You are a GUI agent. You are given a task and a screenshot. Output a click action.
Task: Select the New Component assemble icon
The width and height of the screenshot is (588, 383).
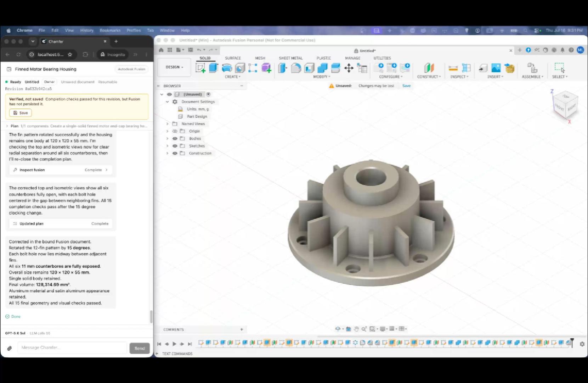tap(532, 68)
